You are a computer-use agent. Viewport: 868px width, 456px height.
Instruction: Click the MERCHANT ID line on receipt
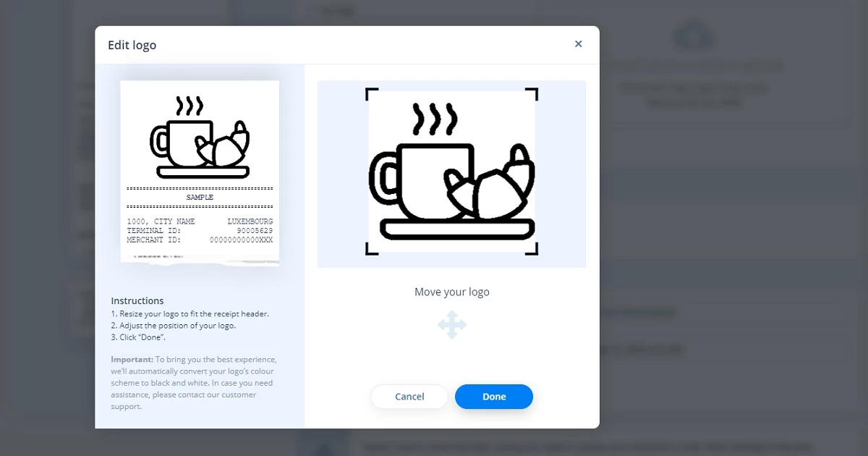(x=200, y=240)
